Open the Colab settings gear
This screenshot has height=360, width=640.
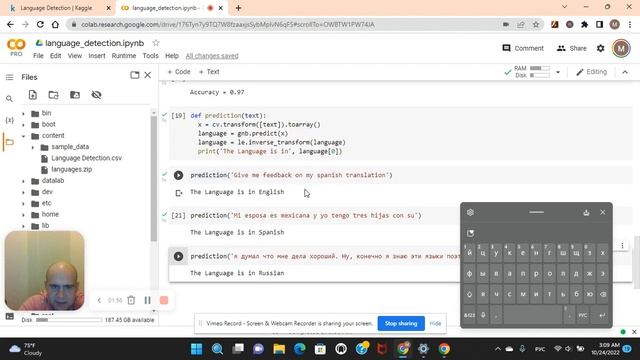(x=600, y=48)
